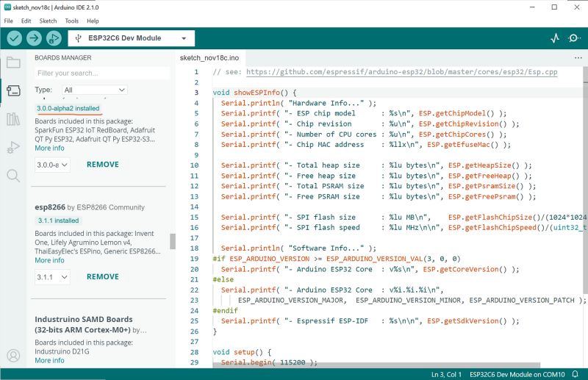
Task: Open the Type All filter dropdown
Action: pos(95,90)
